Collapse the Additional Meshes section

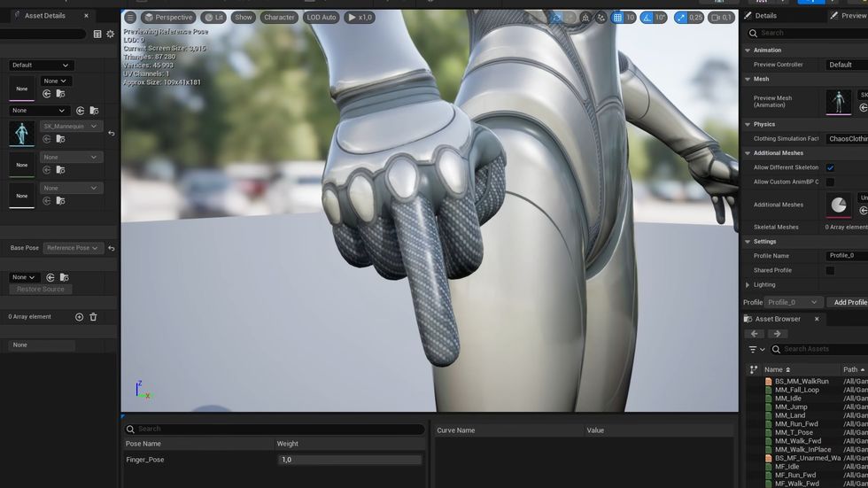[748, 153]
